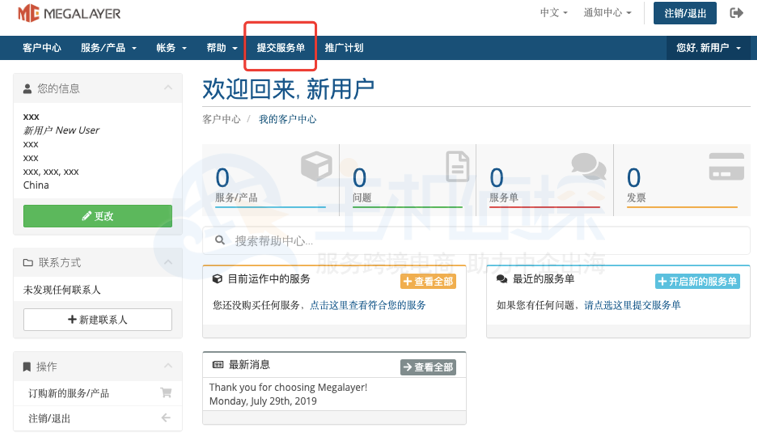Image resolution: width=757 pixels, height=438 pixels.
Task: Expand the 服务/产品 menu
Action: (108, 48)
